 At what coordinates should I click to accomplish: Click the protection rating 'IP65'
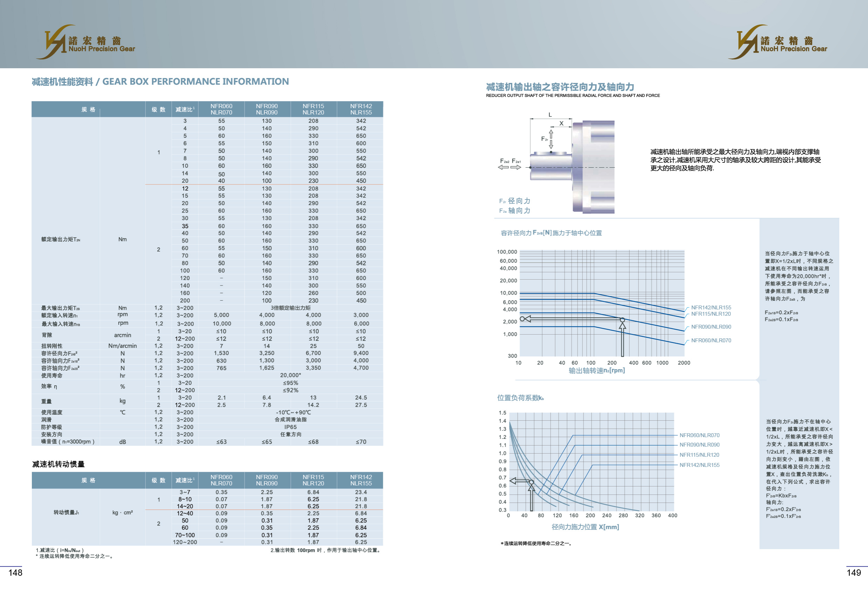(290, 427)
